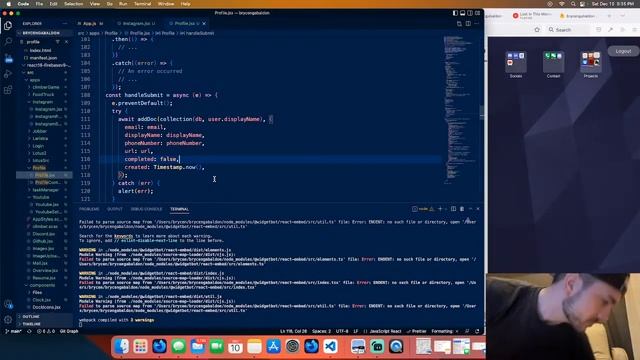Clear the explorer filter with the X
The image size is (640, 360).
[x=66, y=42]
